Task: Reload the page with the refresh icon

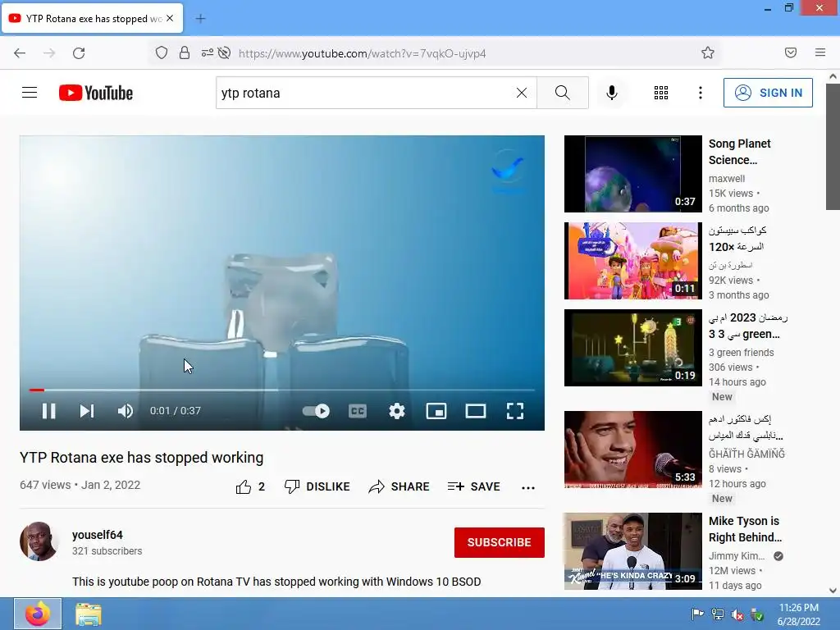Action: click(79, 53)
